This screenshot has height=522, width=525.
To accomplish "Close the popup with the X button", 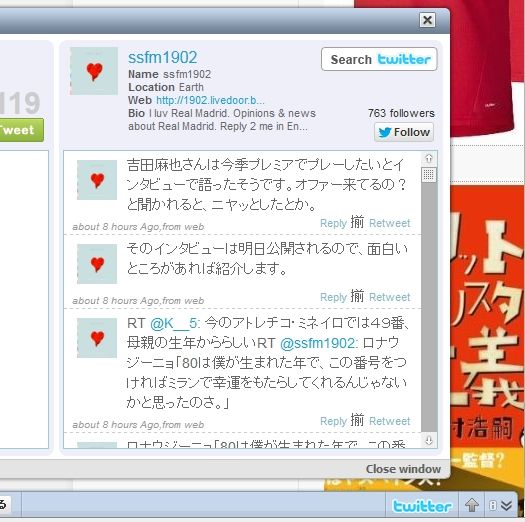I will 428,20.
